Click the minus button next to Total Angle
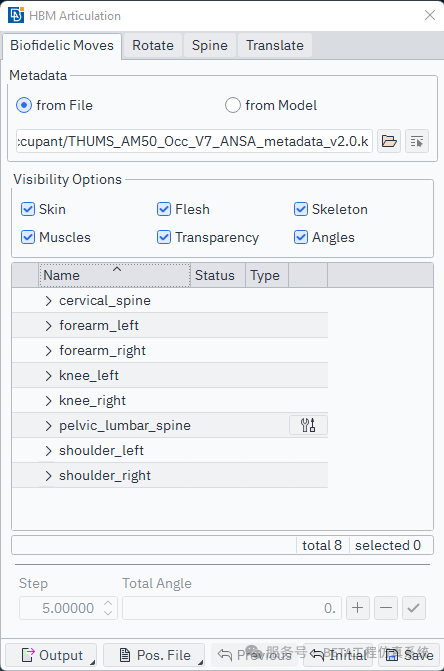The height and width of the screenshot is (671, 444). (x=386, y=608)
